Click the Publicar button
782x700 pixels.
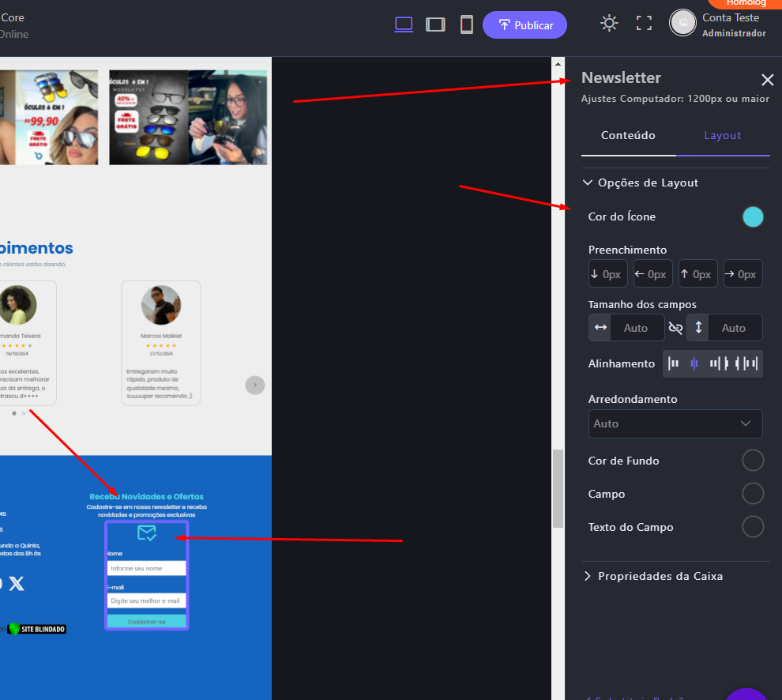pos(525,25)
